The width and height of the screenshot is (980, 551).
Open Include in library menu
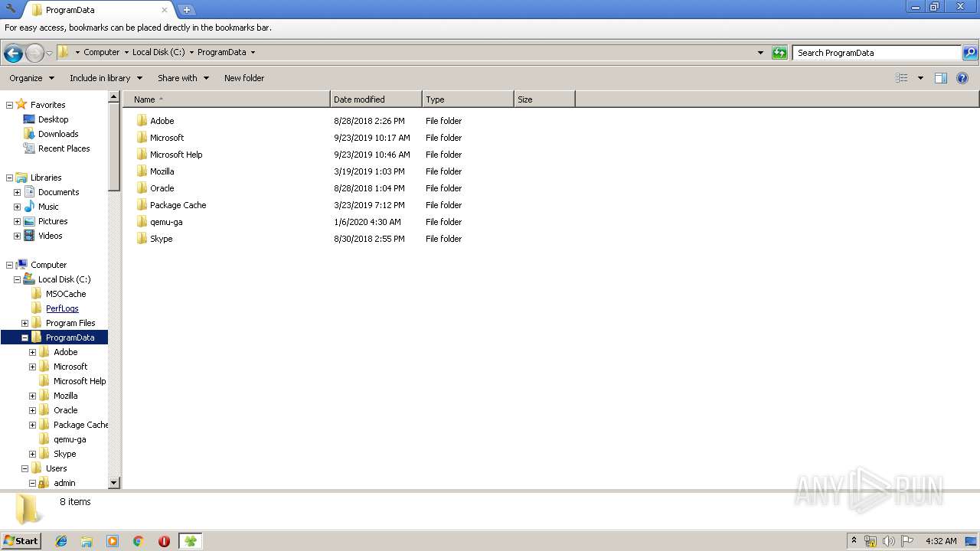(x=106, y=78)
